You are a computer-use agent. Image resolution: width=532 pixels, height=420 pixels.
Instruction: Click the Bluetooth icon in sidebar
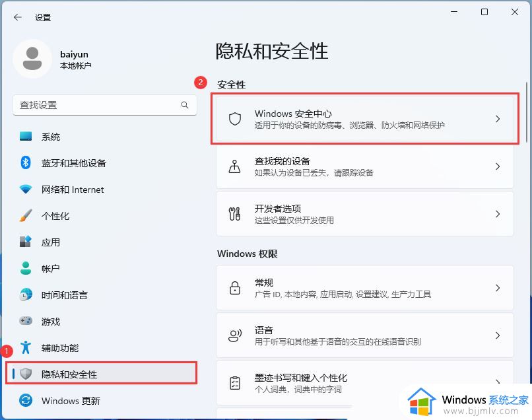[x=26, y=162]
